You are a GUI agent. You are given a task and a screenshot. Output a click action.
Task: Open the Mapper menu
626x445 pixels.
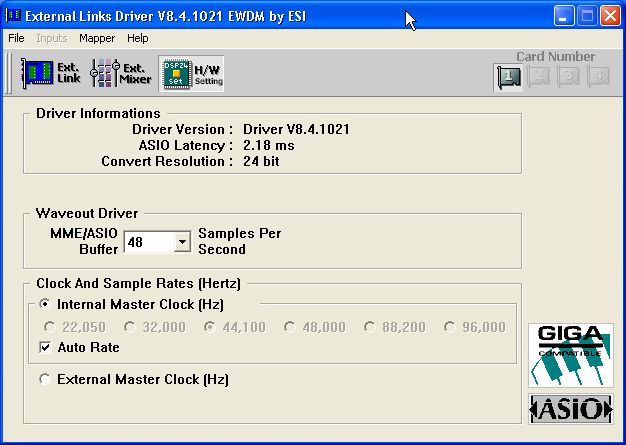[x=97, y=38]
